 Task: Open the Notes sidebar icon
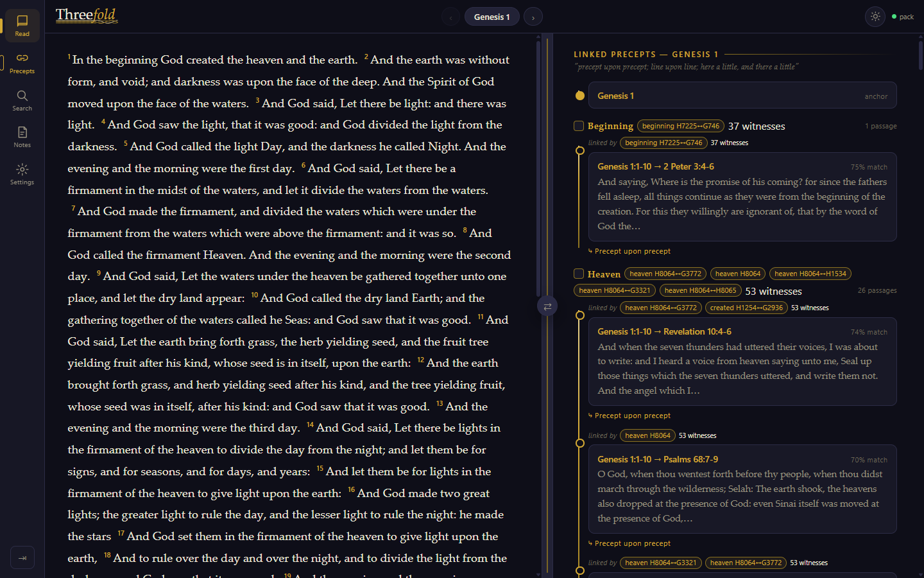(22, 137)
